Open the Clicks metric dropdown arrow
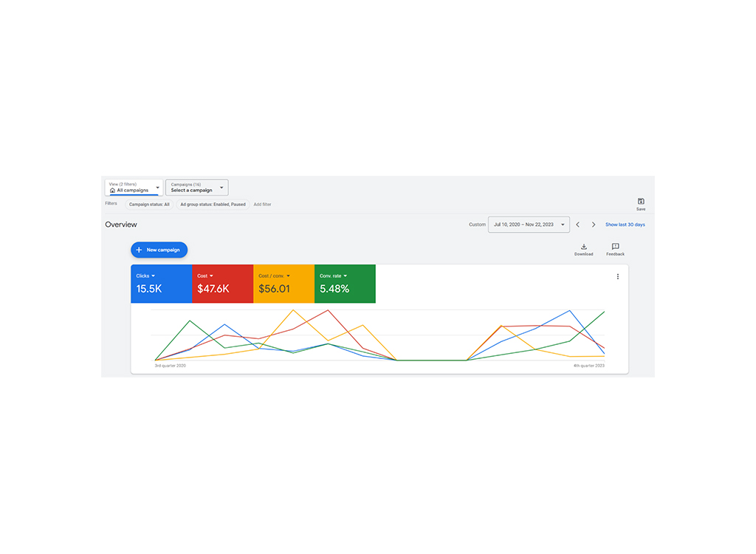756x554 pixels. pyautogui.click(x=153, y=275)
